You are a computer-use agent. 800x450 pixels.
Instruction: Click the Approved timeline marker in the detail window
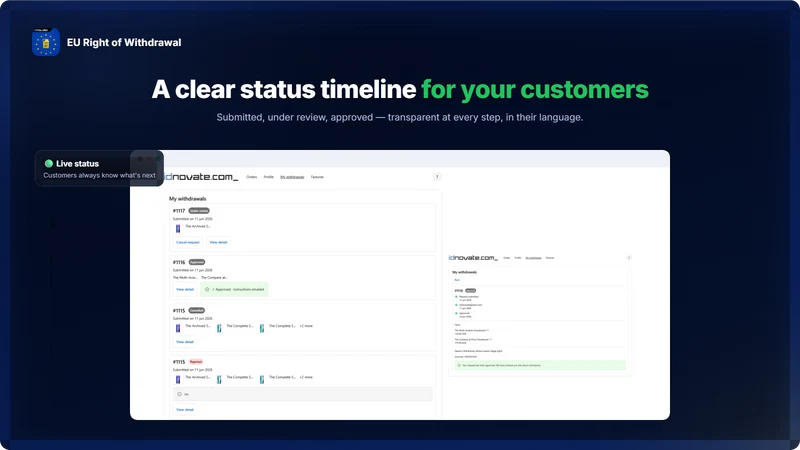[456, 313]
